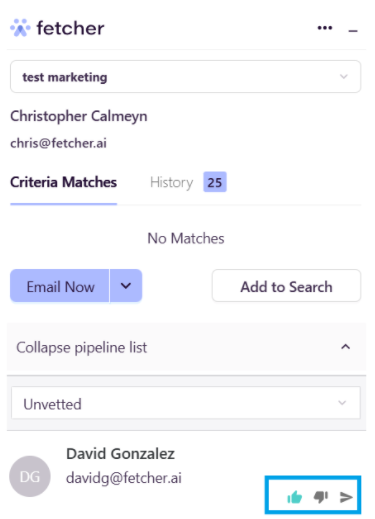This screenshot has width=375, height=519.
Task: Click the thumbs up icon for David Gonzalez
Action: pyautogui.click(x=294, y=497)
